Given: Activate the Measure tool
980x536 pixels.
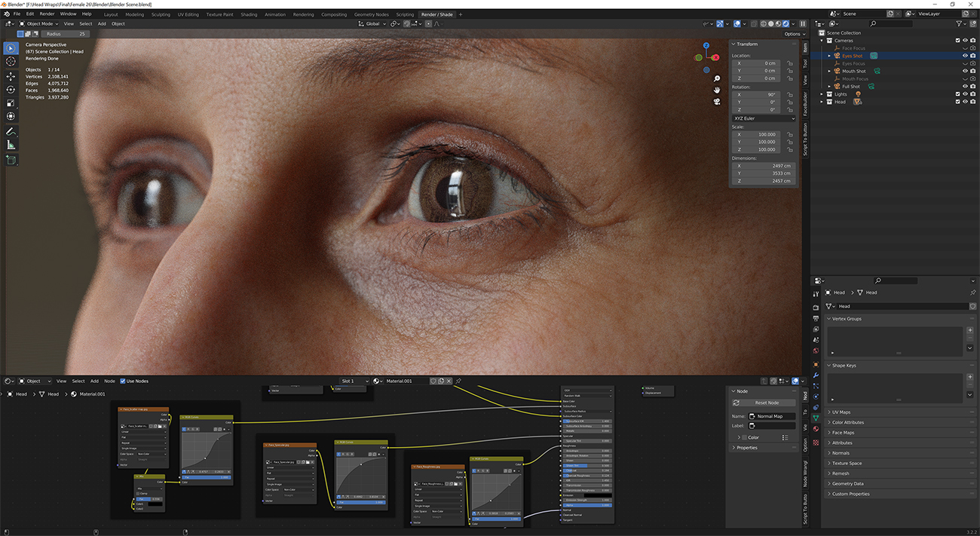Looking at the screenshot, I should pos(10,145).
